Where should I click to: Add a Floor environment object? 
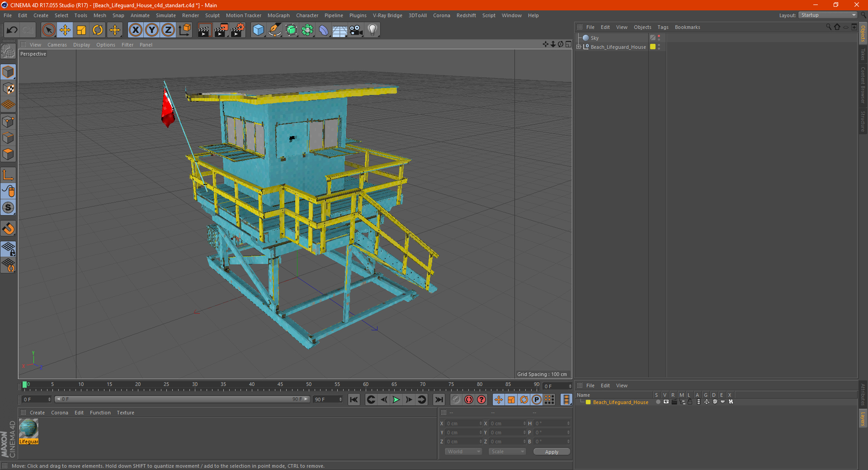[x=340, y=30]
